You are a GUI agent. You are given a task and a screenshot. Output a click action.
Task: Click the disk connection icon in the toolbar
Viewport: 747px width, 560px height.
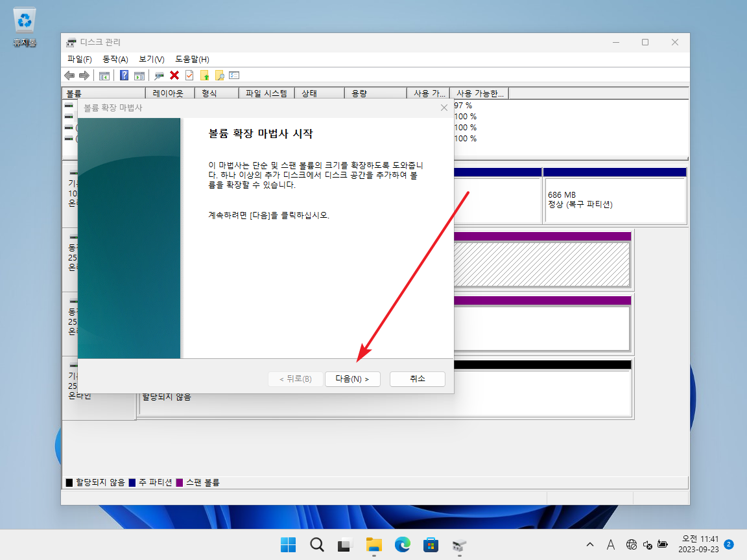click(x=159, y=75)
